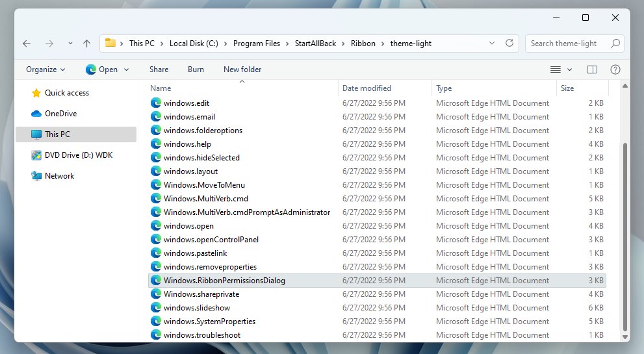Go forward using the forward arrow

click(x=49, y=44)
